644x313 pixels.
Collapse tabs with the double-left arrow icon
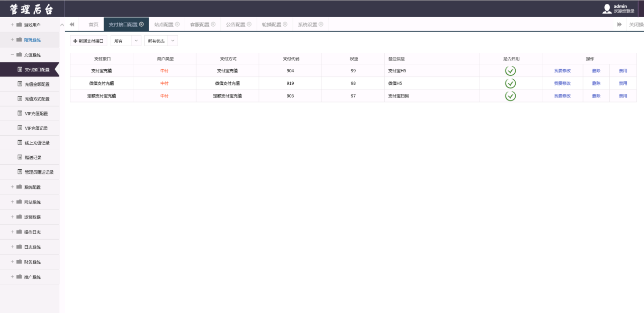(x=71, y=24)
